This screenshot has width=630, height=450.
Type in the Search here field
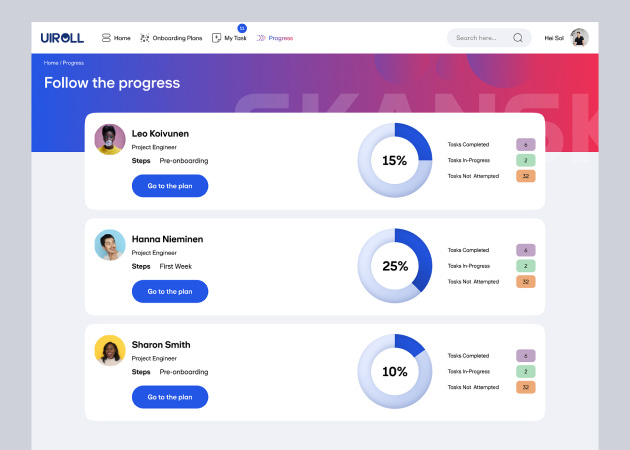[x=476, y=38]
